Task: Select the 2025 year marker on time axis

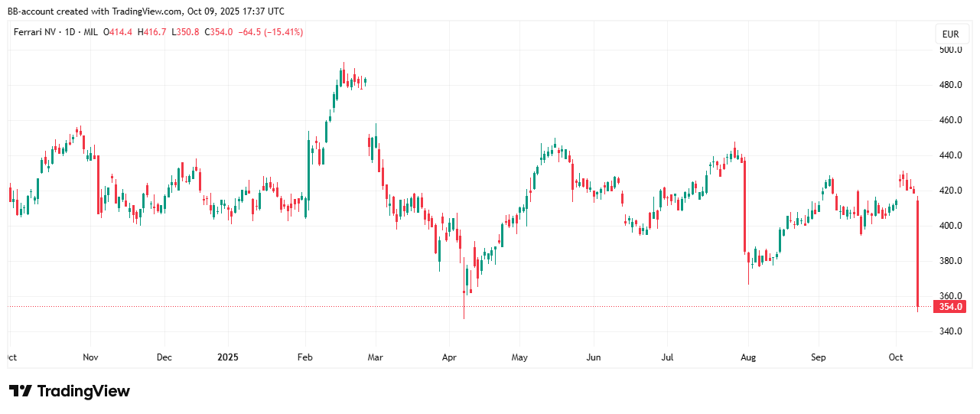Action: click(x=229, y=357)
